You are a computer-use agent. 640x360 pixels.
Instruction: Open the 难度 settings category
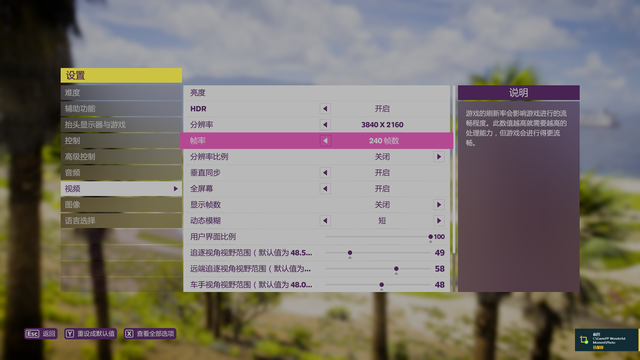tap(121, 93)
